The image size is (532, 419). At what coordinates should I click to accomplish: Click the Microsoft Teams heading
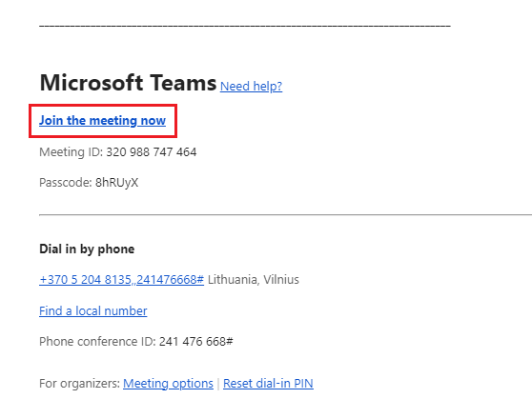(128, 83)
